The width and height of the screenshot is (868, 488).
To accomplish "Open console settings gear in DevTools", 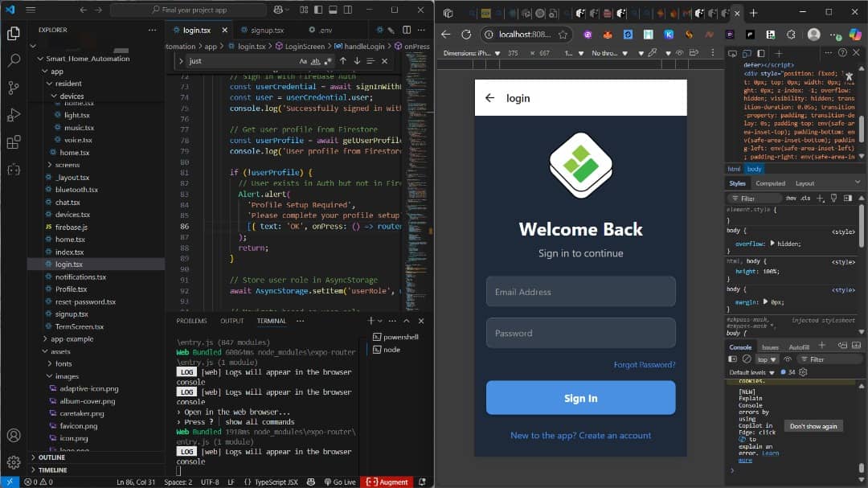I will 803,372.
